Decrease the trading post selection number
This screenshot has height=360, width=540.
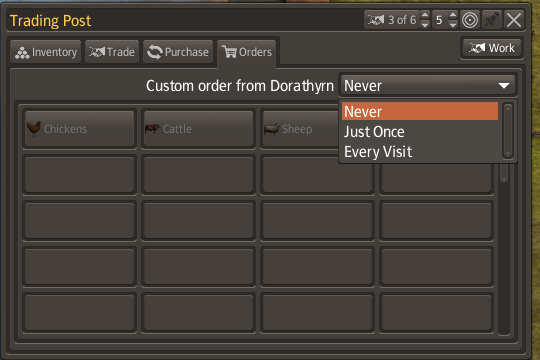(425, 24)
